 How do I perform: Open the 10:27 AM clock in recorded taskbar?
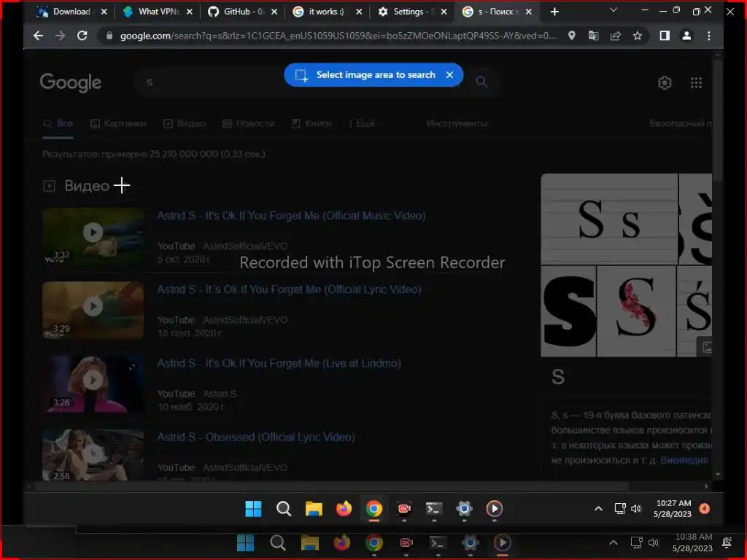673,508
